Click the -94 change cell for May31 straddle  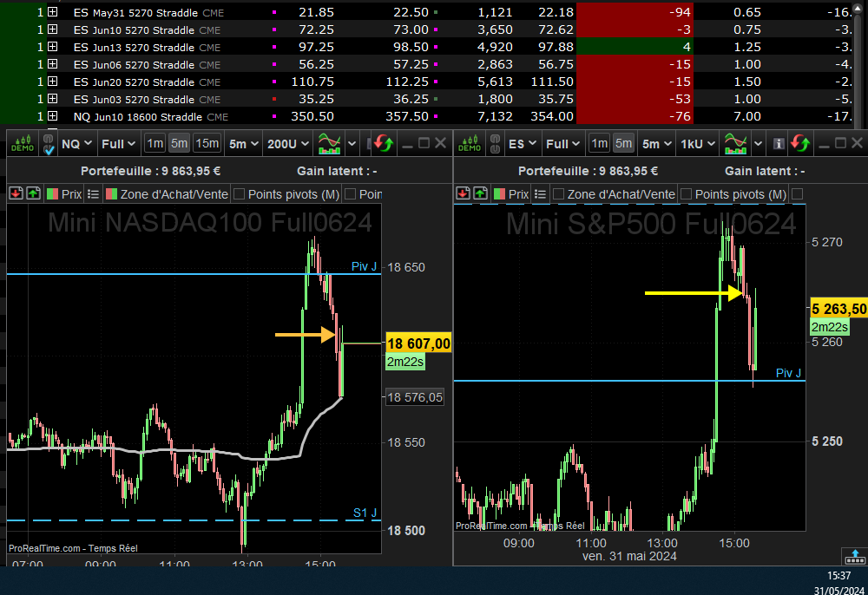pos(635,11)
